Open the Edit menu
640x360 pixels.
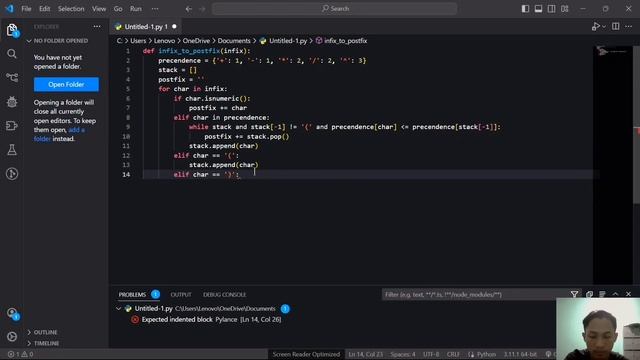tap(44, 9)
